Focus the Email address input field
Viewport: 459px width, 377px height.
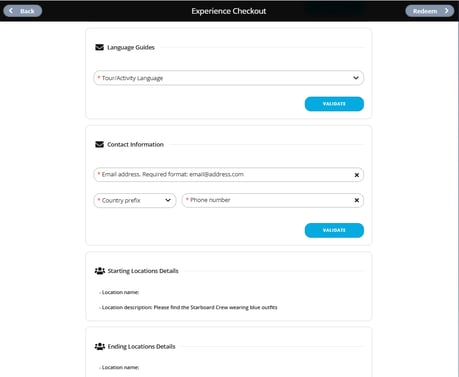pos(229,175)
